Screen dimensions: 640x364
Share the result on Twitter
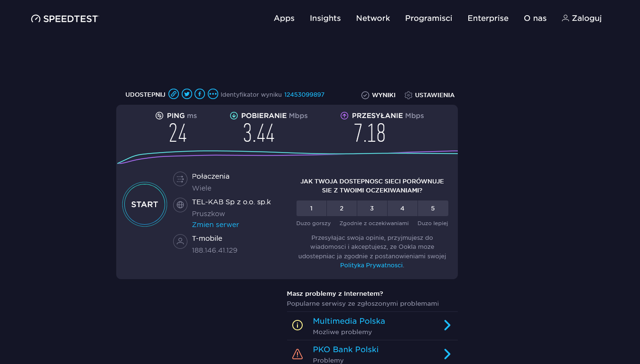[x=187, y=94]
